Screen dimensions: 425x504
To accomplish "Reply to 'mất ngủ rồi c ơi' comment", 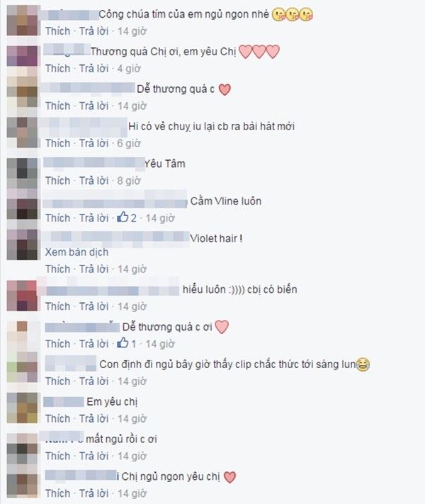I will (94, 456).
